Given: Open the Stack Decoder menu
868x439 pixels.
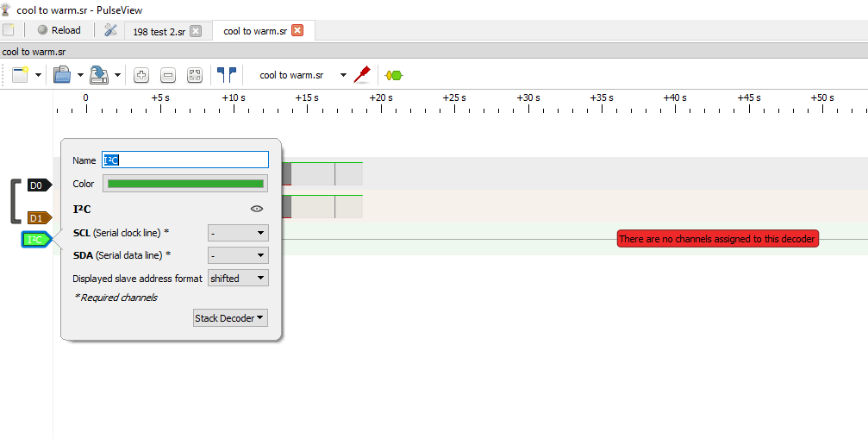Looking at the screenshot, I should (230, 317).
